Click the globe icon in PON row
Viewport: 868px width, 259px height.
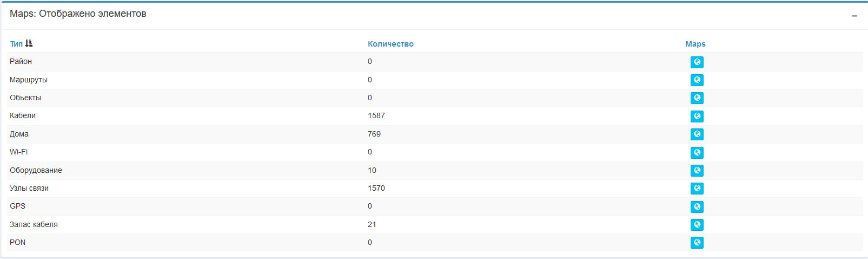(697, 243)
